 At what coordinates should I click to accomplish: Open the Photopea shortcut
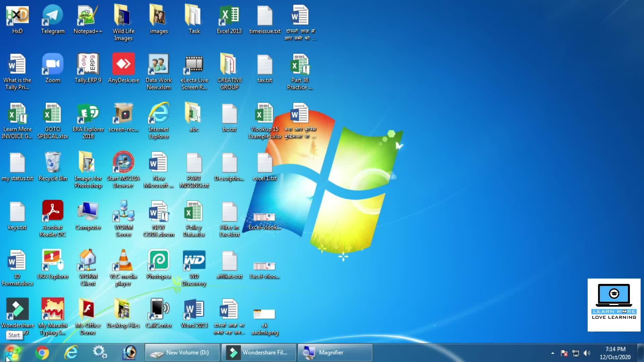[x=159, y=265]
